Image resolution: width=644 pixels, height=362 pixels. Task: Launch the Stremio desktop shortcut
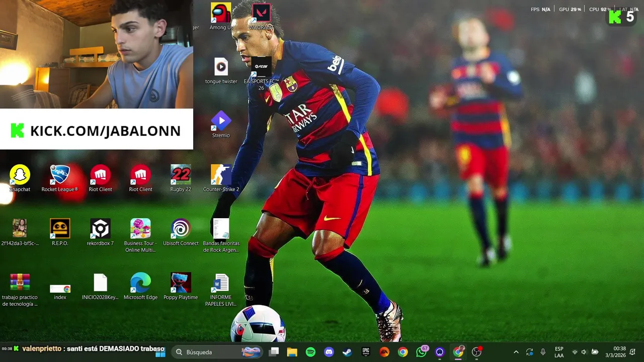pos(221,125)
